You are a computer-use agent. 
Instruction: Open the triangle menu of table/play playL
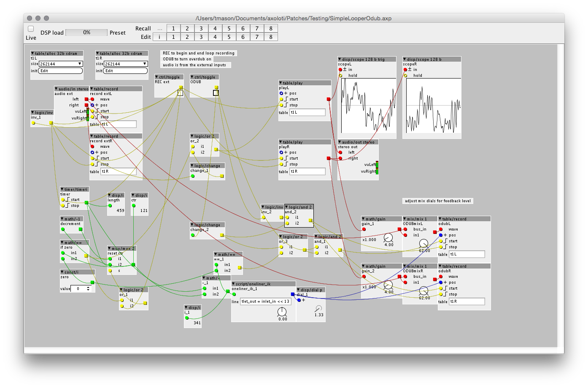[x=281, y=83]
